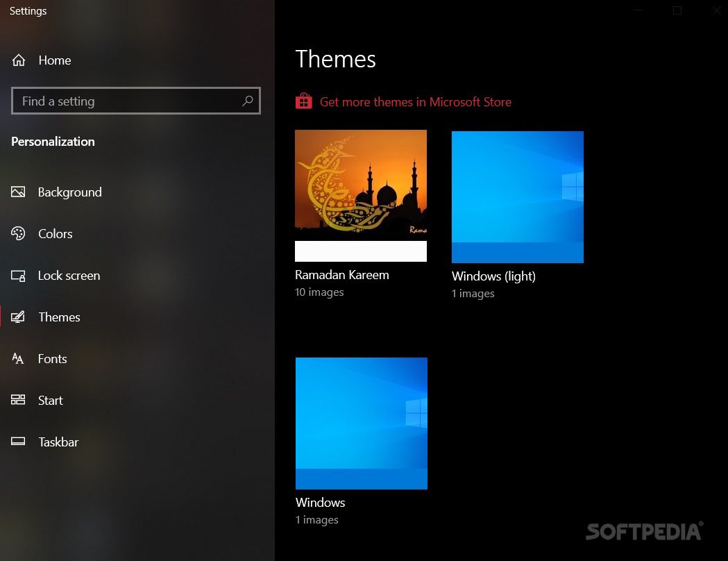The height and width of the screenshot is (561, 728).
Task: Click the Themes page title
Action: (x=336, y=59)
